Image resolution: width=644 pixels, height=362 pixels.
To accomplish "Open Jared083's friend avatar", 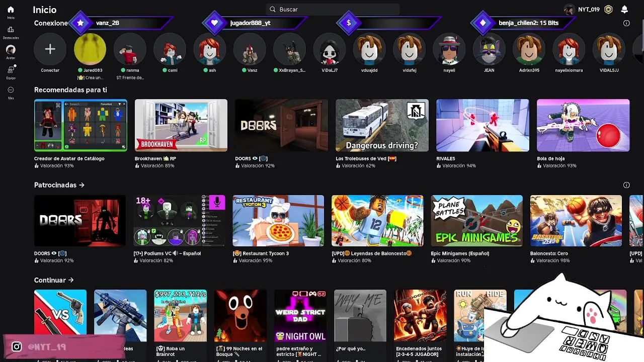I will pos(90,49).
